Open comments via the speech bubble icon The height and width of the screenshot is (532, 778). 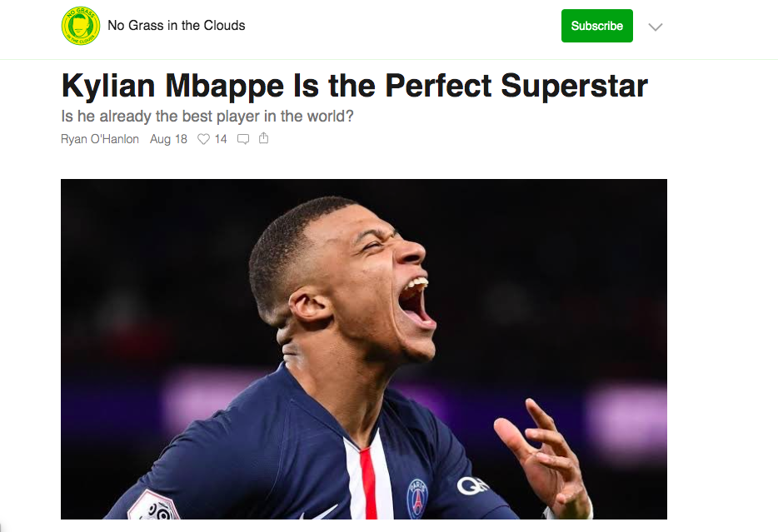243,139
